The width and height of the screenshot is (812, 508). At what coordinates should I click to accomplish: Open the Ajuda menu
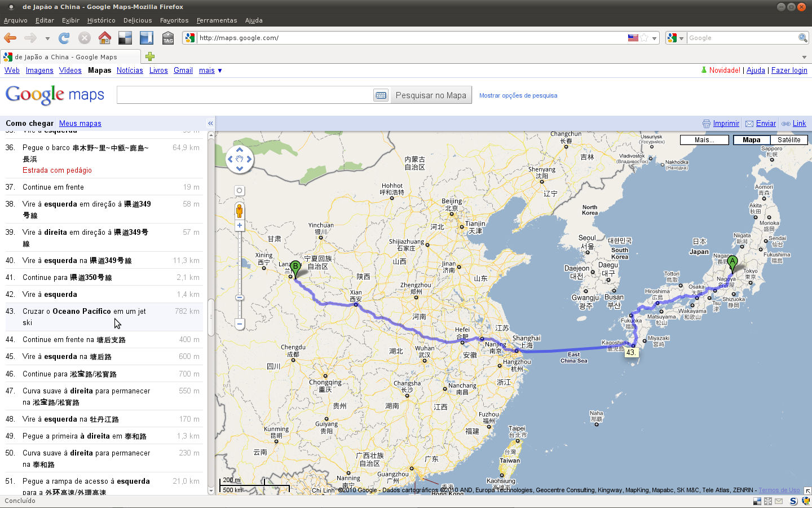coord(254,20)
